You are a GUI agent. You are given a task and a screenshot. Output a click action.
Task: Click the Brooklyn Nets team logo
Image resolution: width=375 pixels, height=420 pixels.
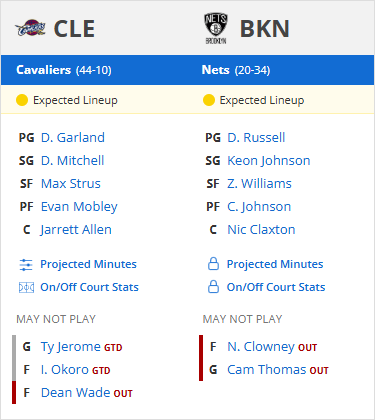point(216,29)
